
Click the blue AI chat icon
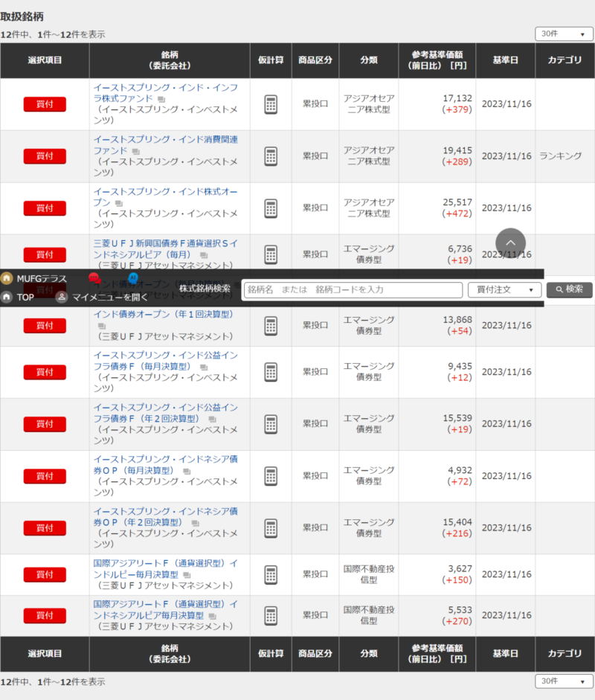133,277
